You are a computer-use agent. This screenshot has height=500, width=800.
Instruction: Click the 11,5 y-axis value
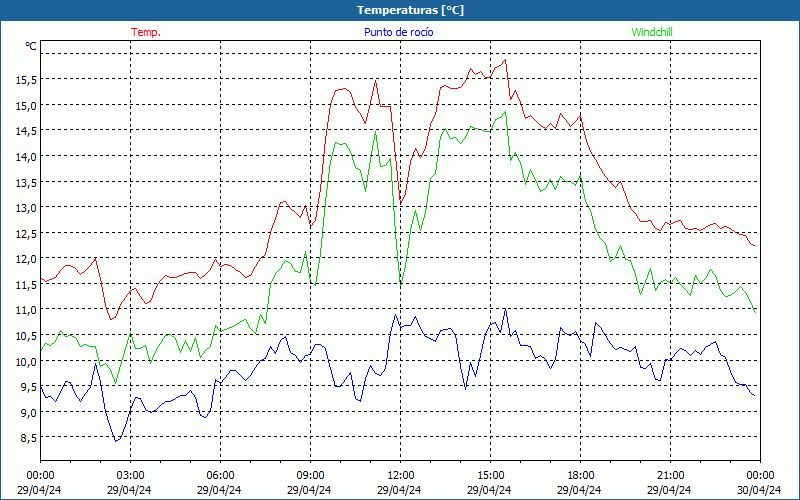click(26, 285)
